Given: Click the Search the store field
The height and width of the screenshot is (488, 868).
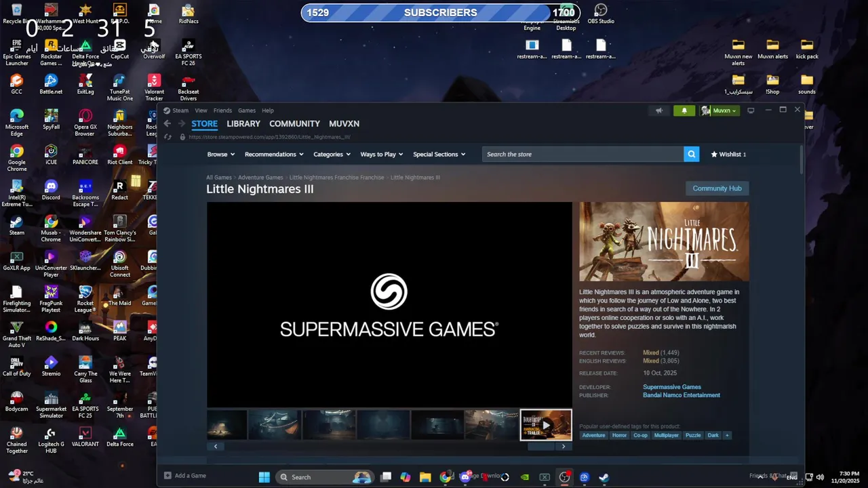Looking at the screenshot, I should 583,154.
